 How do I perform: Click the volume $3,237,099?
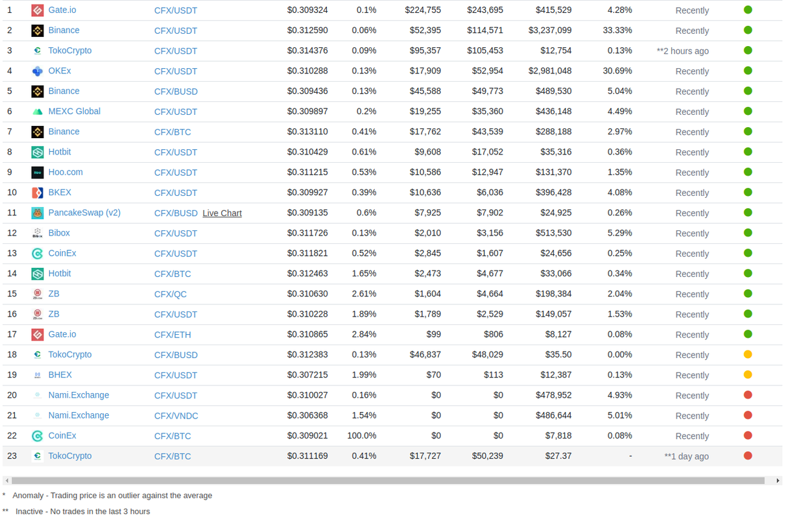(x=550, y=30)
